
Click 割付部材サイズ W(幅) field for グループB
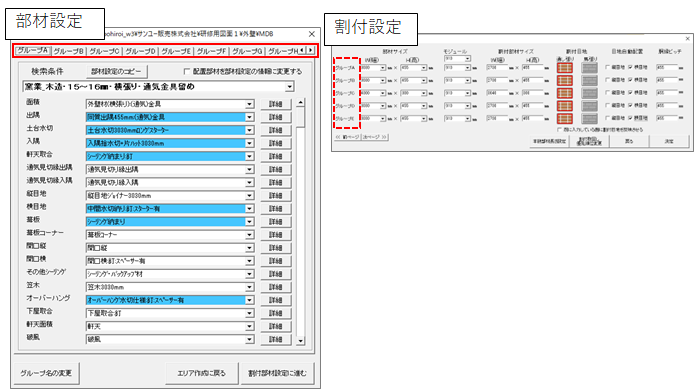(497, 81)
